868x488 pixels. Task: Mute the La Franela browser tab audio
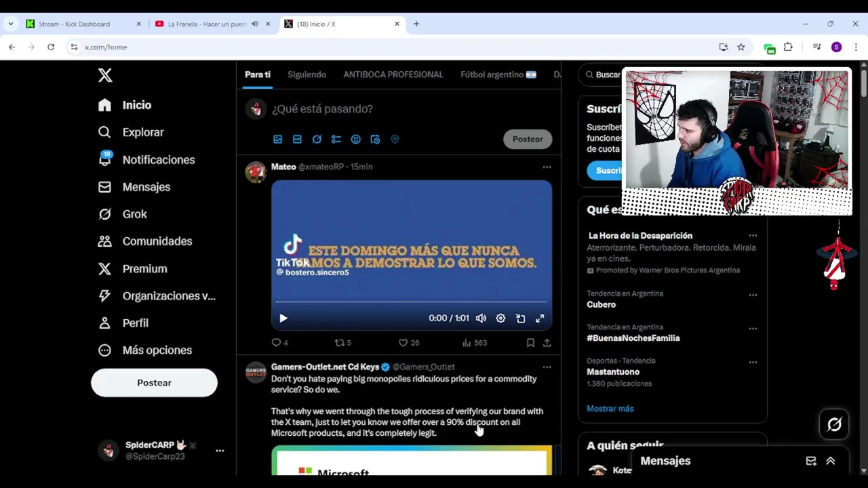[255, 24]
